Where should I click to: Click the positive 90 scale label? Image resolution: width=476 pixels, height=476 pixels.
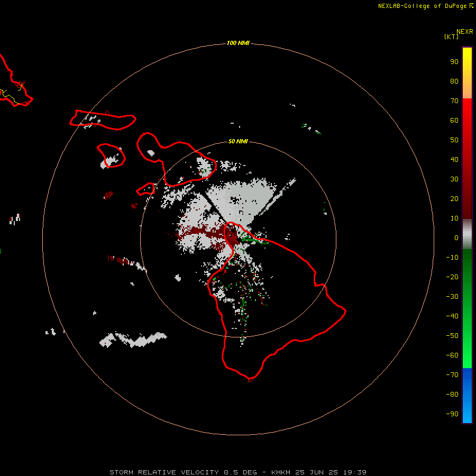pyautogui.click(x=454, y=62)
